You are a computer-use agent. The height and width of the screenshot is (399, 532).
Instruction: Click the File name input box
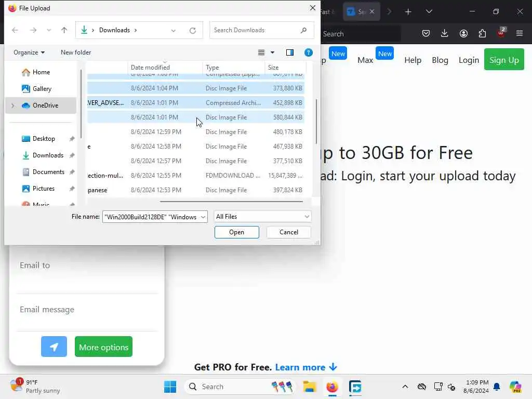point(151,217)
